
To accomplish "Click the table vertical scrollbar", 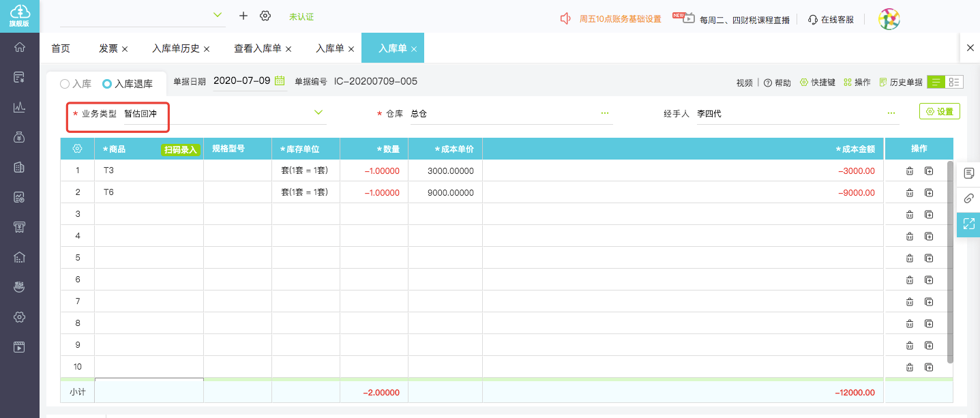I will (950, 259).
